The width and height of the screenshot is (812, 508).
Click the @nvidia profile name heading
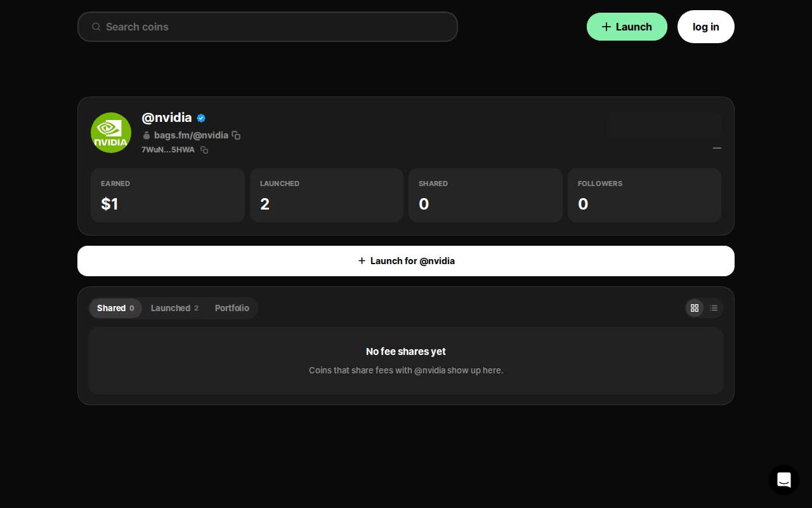tap(167, 117)
